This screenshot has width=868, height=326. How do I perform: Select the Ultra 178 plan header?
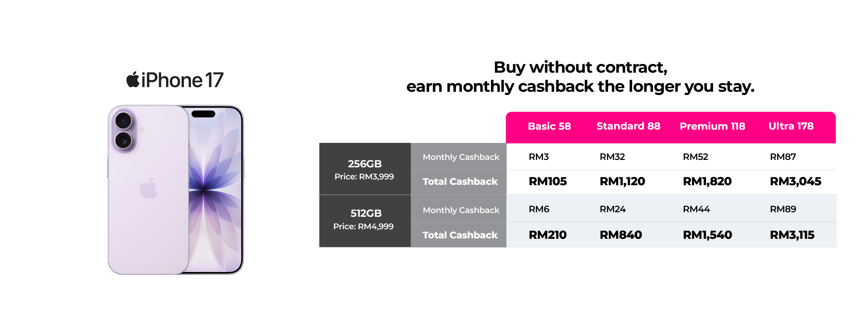click(x=791, y=126)
